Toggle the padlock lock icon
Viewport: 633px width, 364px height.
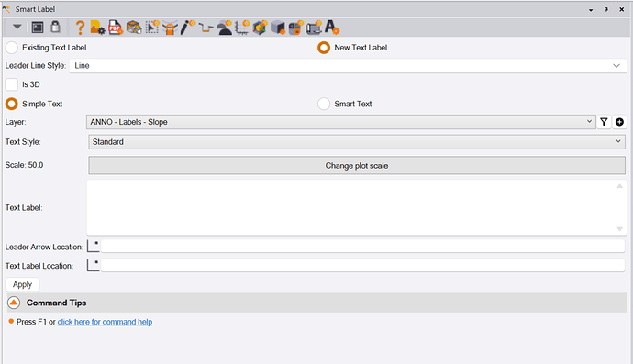point(55,27)
